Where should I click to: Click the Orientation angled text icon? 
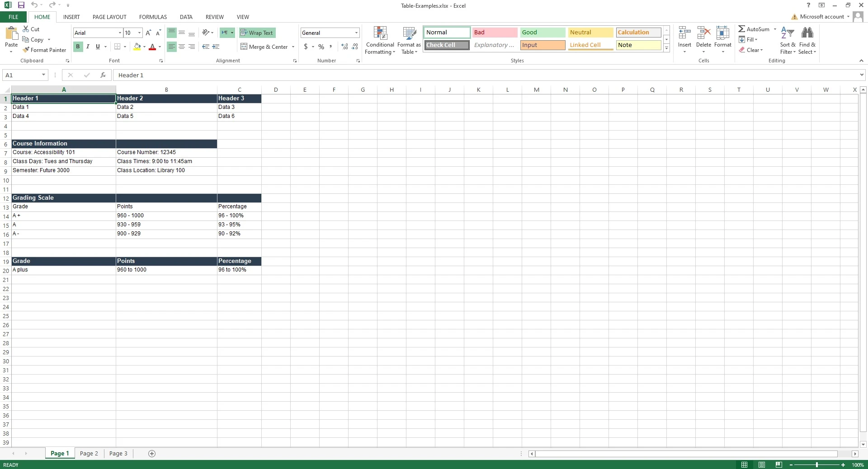[206, 33]
